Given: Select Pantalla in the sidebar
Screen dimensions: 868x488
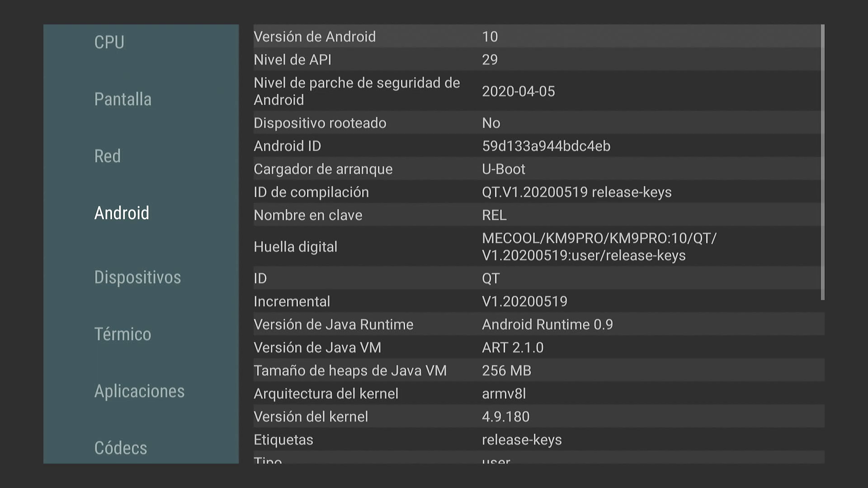Looking at the screenshot, I should [x=123, y=99].
